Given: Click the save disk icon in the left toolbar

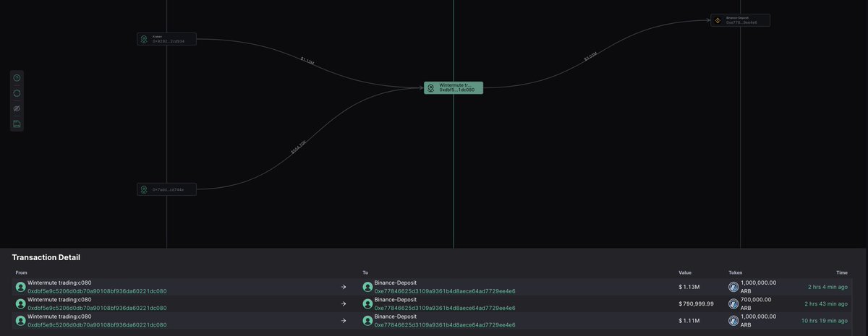Looking at the screenshot, I should pos(17,124).
